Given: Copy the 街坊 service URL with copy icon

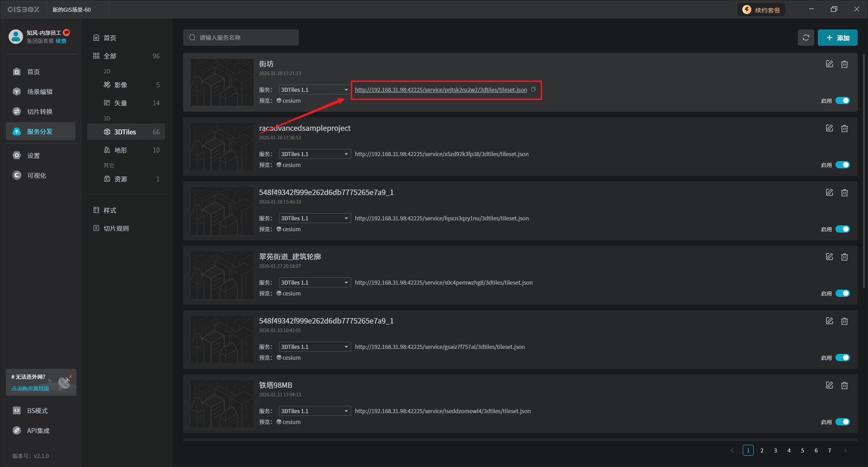Looking at the screenshot, I should (533, 90).
